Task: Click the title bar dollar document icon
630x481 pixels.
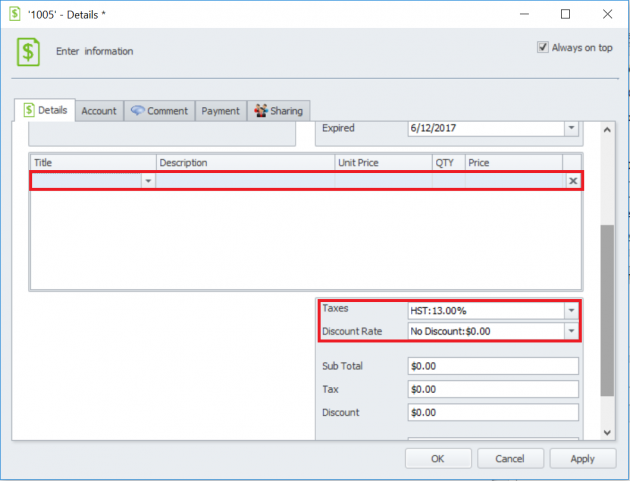Action: click(15, 14)
